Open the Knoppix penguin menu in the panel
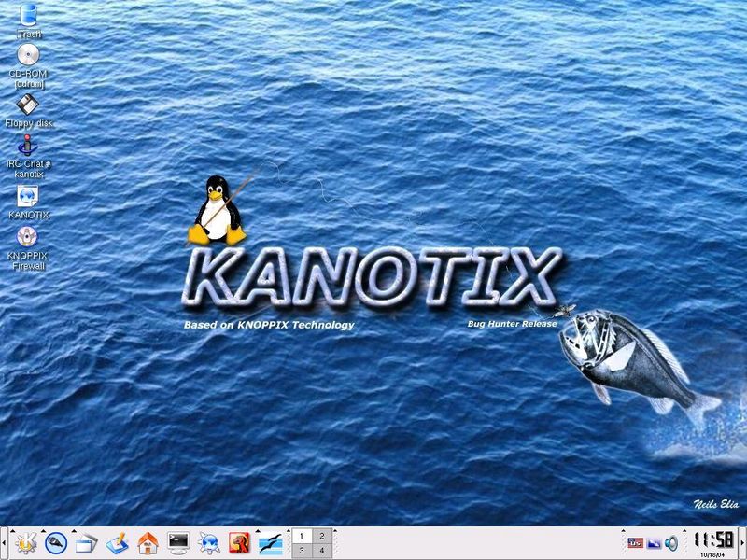This screenshot has height=560, width=747. coord(56,543)
